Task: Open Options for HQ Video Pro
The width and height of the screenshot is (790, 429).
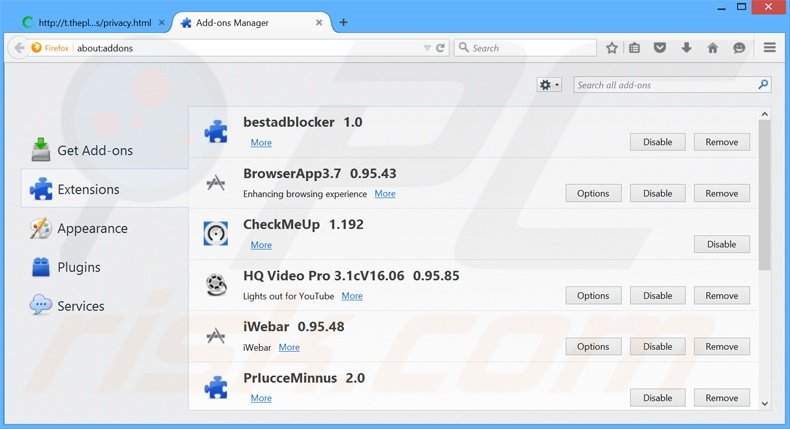Action: (593, 296)
